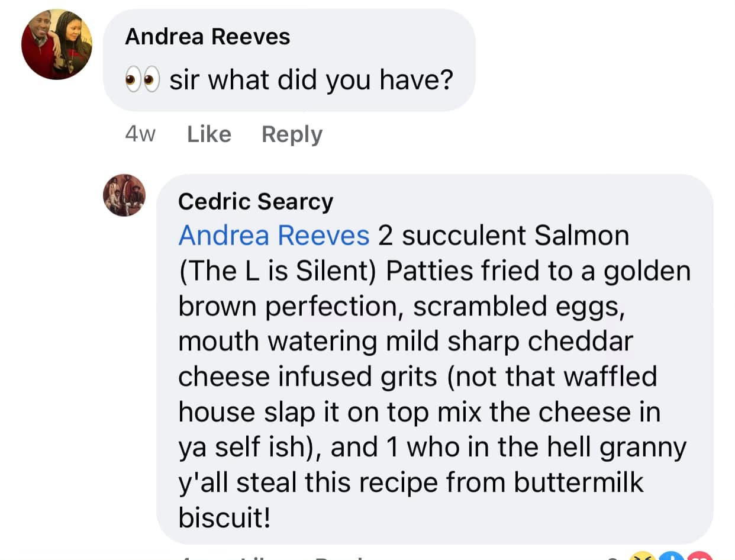This screenshot has height=560, width=735.
Task: Click the laughing Haha reaction icon
Action: (x=641, y=556)
